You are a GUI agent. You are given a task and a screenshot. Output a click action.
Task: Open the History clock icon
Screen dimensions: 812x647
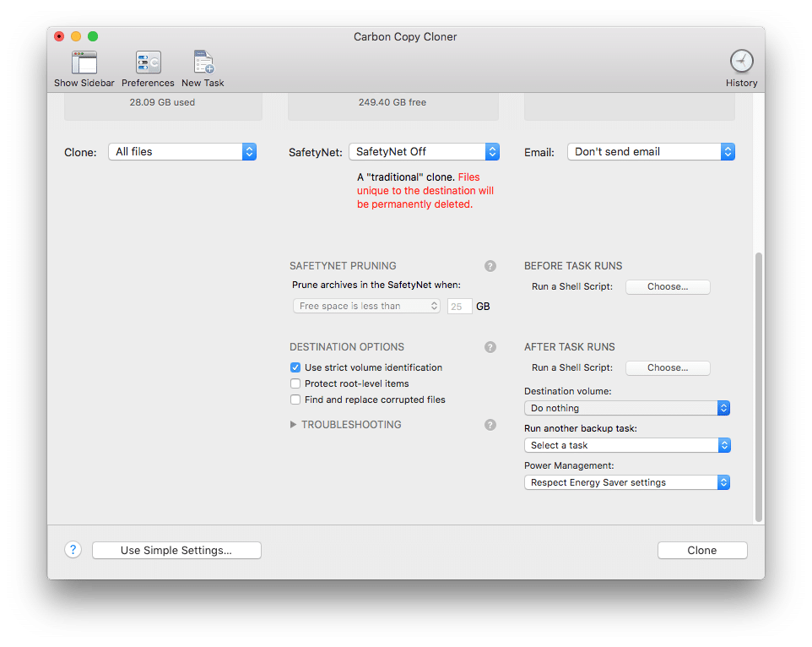click(741, 62)
